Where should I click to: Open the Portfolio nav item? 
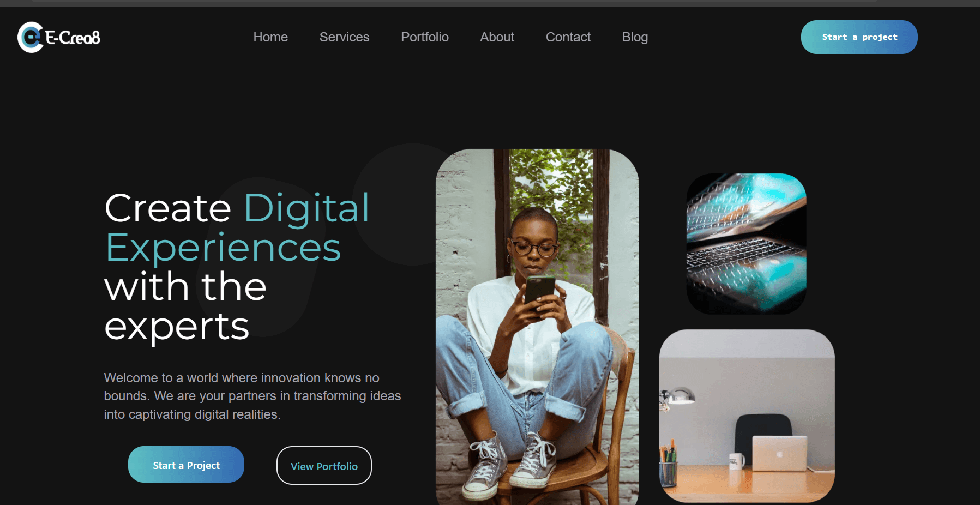click(x=425, y=37)
